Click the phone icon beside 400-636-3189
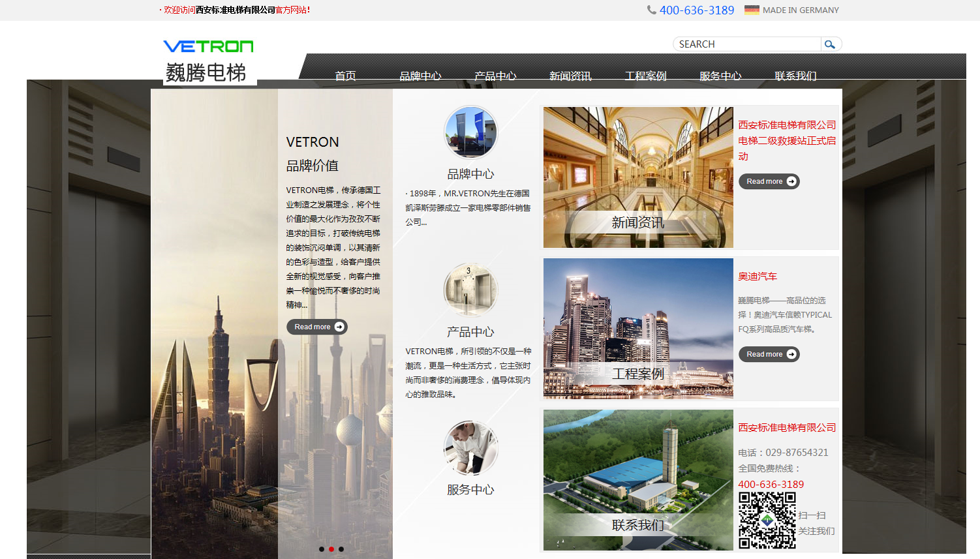 coord(651,10)
